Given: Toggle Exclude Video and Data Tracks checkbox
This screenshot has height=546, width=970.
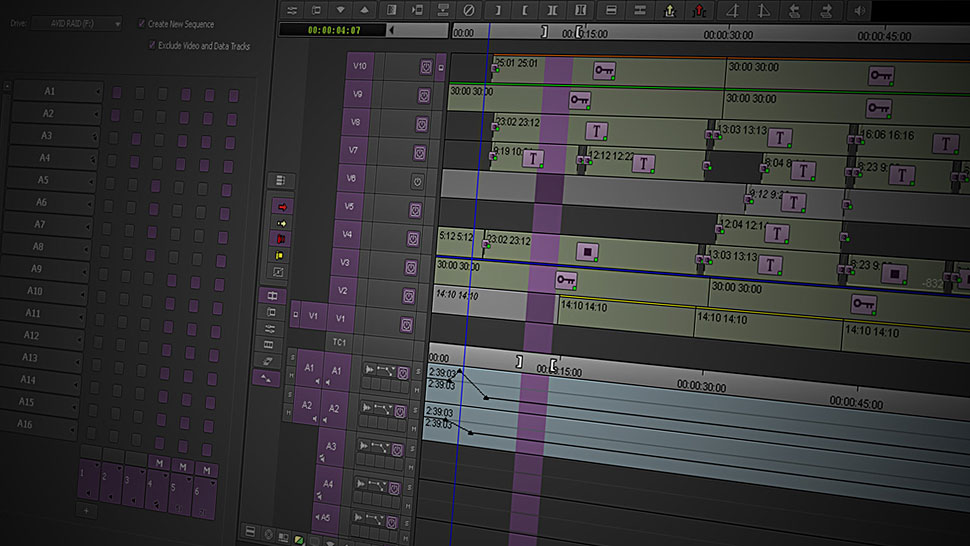Looking at the screenshot, I should [x=151, y=46].
